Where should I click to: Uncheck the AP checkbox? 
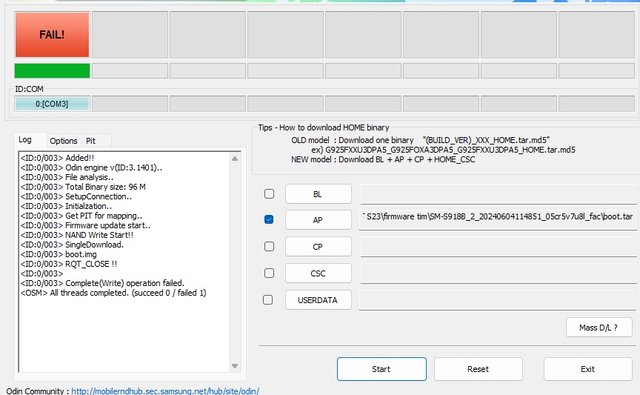pos(269,220)
